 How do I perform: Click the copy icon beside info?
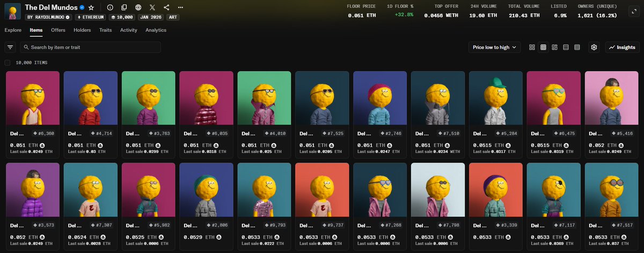tap(125, 8)
